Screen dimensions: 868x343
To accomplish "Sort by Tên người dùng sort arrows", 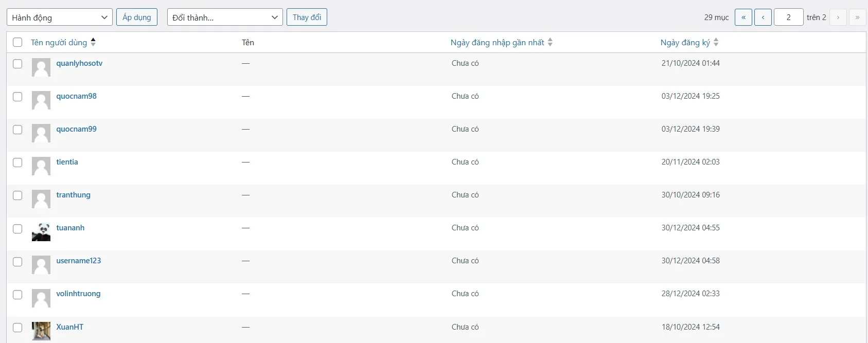I will (x=93, y=42).
